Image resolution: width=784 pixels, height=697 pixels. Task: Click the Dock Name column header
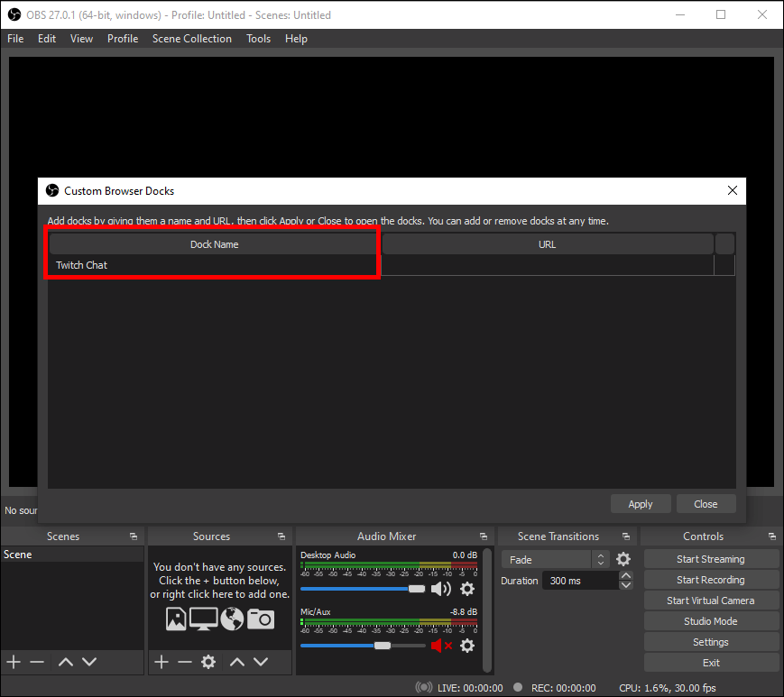coord(215,243)
